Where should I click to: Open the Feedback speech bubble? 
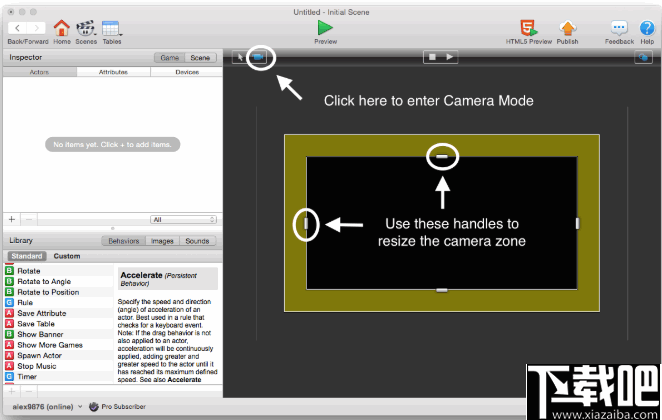click(619, 29)
